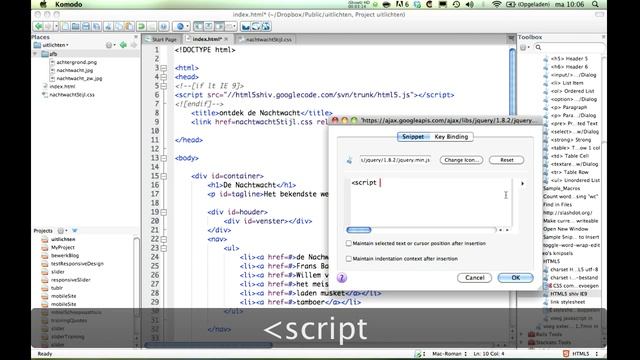This screenshot has width=640, height=360.
Task: Open Spotlight search in the menu bar
Action: point(596,4)
